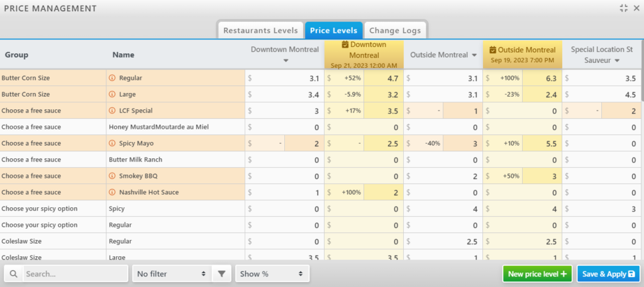Click the Save & Apply button
Image resolution: width=644 pixels, height=287 pixels.
(x=608, y=274)
